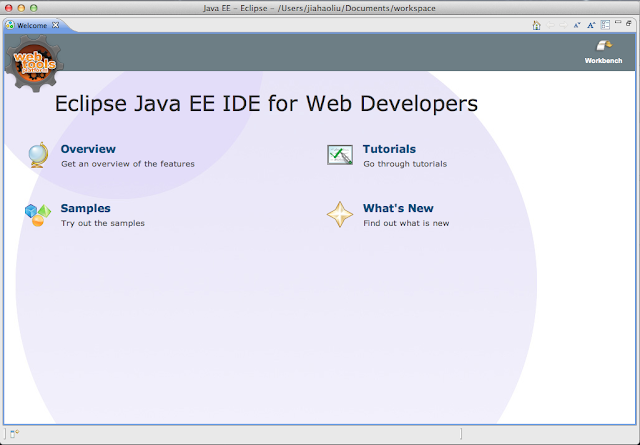Click 'Find out what is new' text
The image size is (640, 445).
407,223
